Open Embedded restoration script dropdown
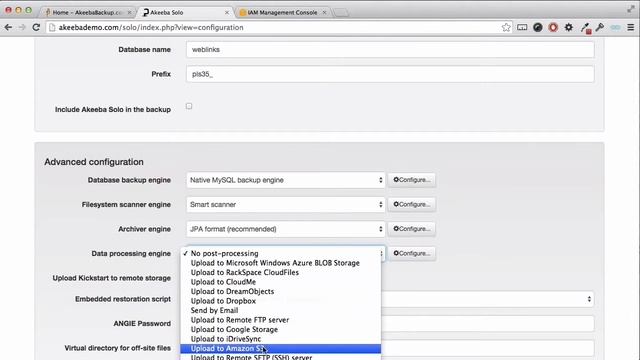This screenshot has width=640, height=360. (488, 299)
